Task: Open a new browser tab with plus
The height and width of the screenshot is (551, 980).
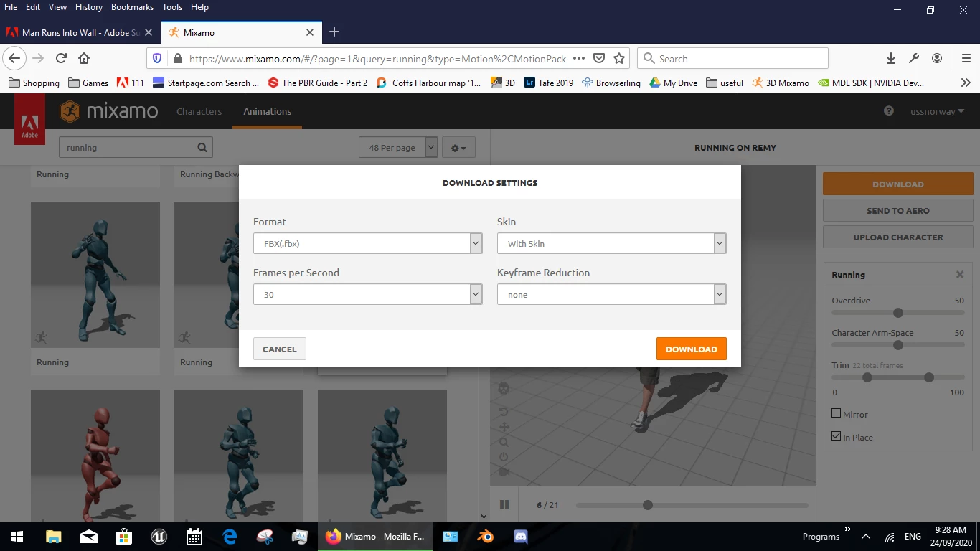Action: tap(334, 32)
